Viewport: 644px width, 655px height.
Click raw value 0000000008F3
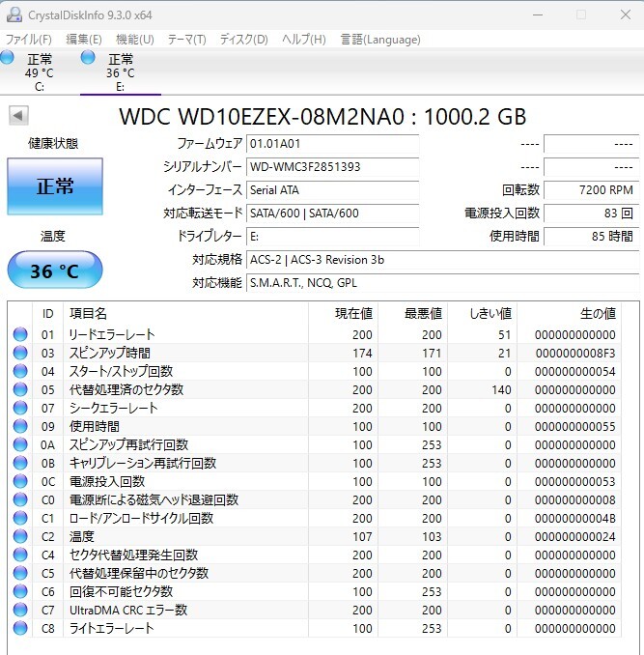[575, 354]
